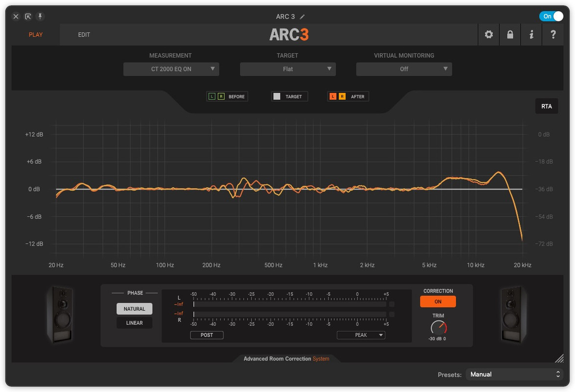Viewport: 575px width, 392px height.
Task: Click the L meter clip indicator
Action: tap(392, 304)
